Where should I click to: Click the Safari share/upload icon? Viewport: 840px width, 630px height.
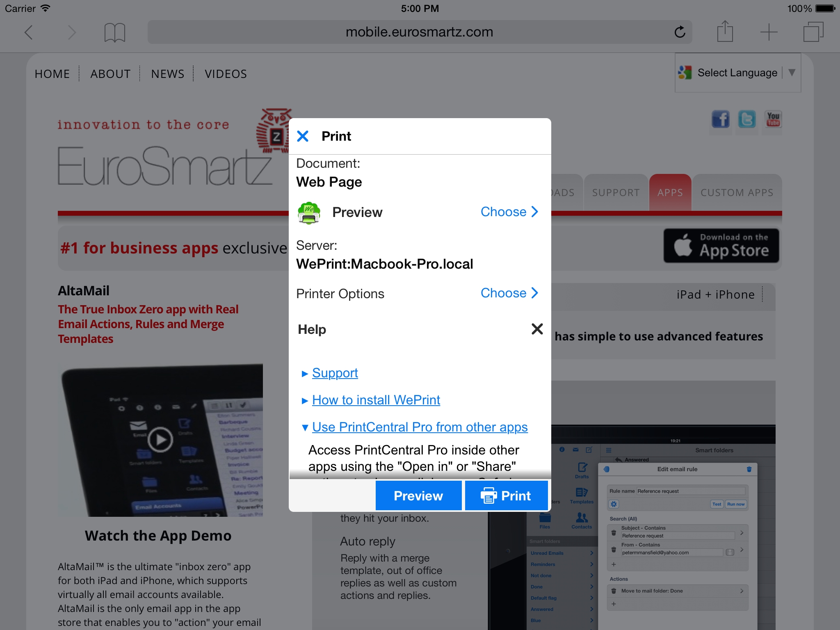pyautogui.click(x=725, y=31)
